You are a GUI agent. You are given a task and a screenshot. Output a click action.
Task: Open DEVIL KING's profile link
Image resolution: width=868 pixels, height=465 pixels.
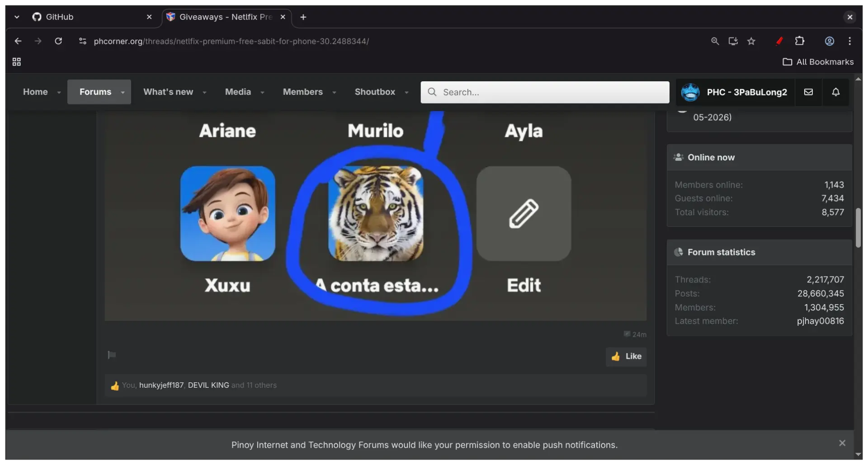[x=208, y=385]
